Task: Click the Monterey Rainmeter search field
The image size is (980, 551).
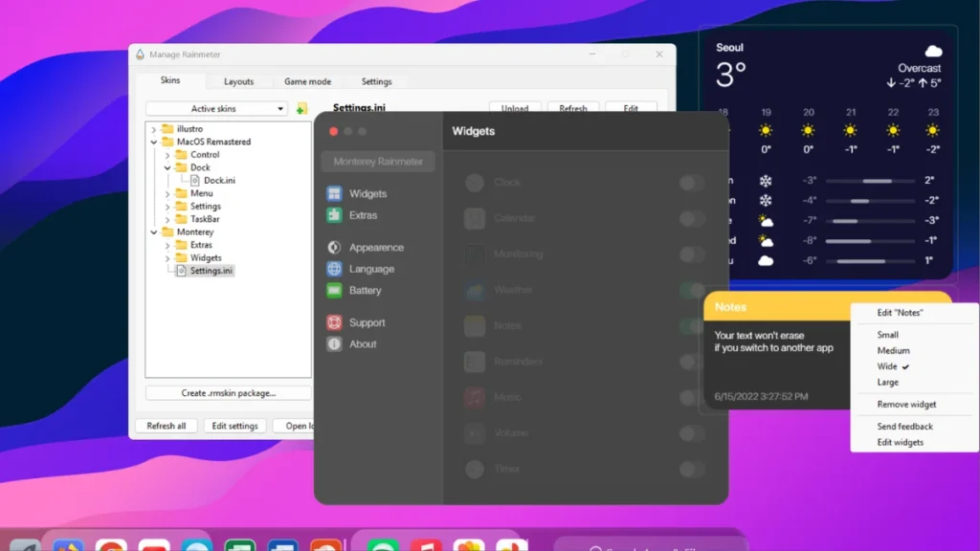Action: [x=378, y=161]
